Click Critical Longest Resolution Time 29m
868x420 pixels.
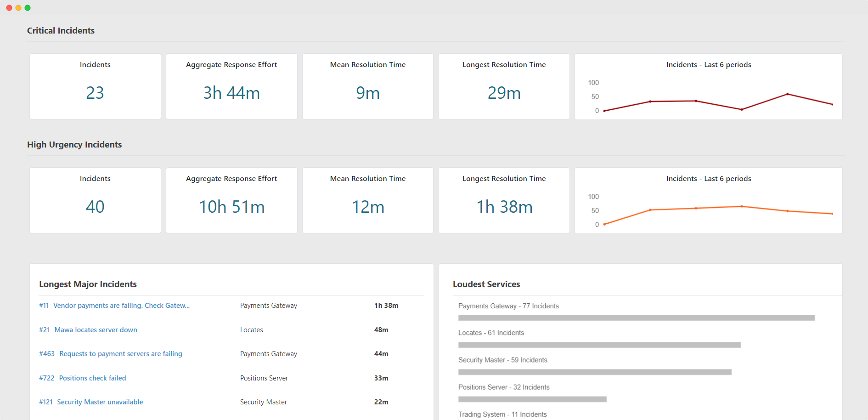504,93
